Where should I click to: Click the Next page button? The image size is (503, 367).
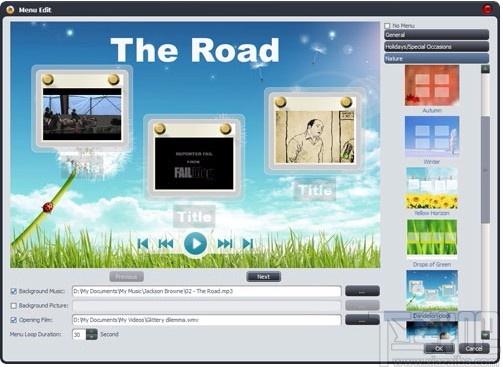click(x=263, y=277)
